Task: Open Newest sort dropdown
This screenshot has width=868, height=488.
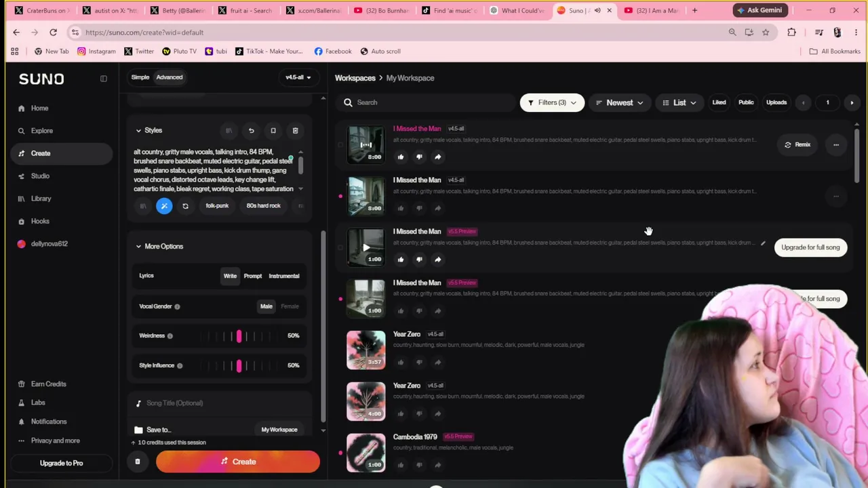Action: click(620, 102)
